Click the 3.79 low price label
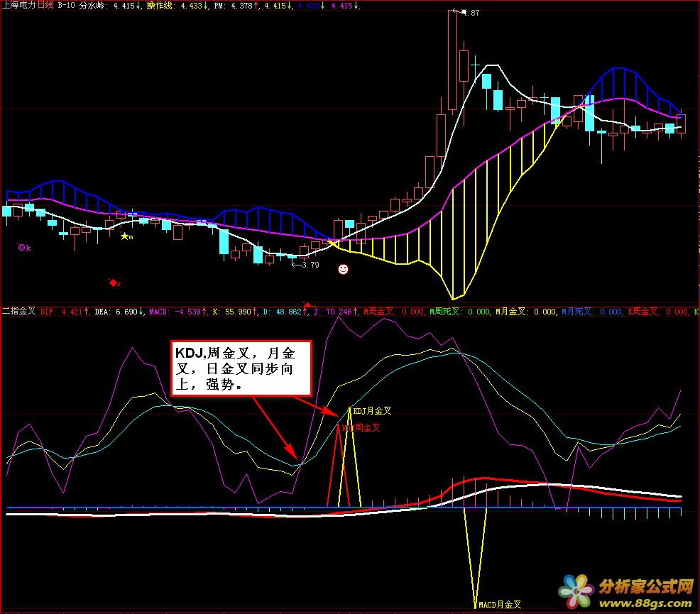The height and width of the screenshot is (614, 700). pyautogui.click(x=310, y=265)
